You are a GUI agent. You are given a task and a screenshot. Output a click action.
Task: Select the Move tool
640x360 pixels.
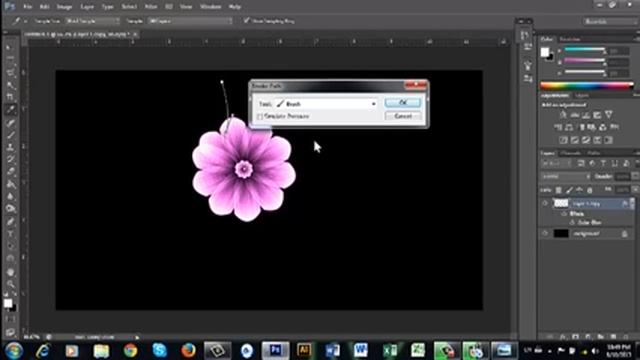(x=10, y=48)
